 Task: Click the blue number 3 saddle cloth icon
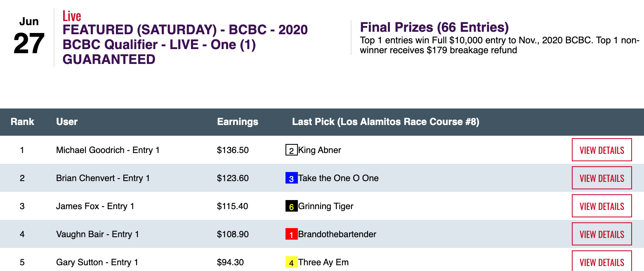(x=291, y=178)
